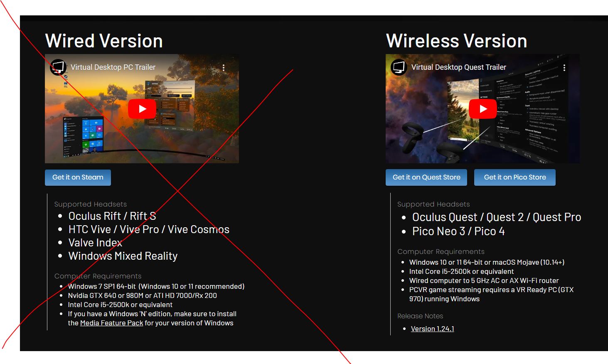Open three-dot menu on PC Trailer video
Screen dimensions: 608x364
tap(224, 68)
